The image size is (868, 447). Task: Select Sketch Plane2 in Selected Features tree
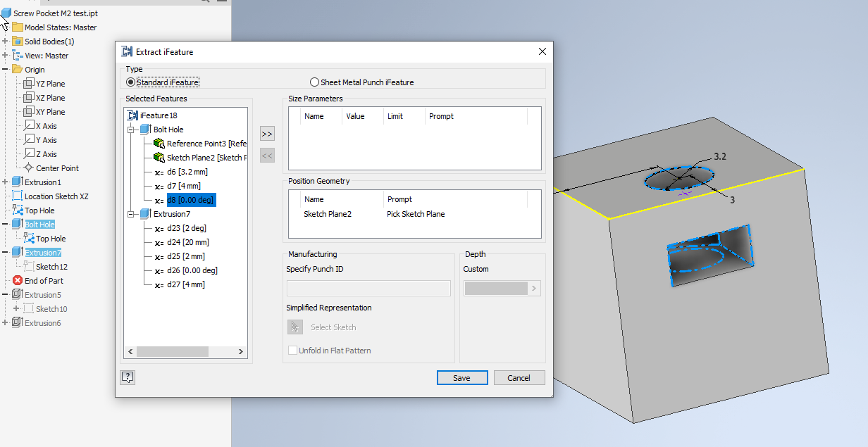(x=206, y=158)
